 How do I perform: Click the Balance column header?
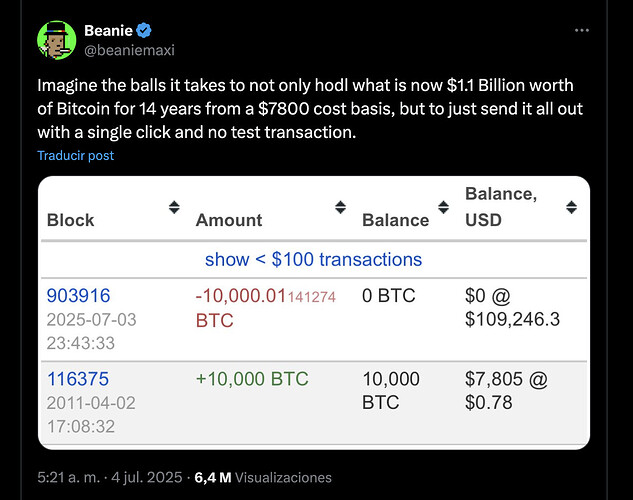(395, 220)
